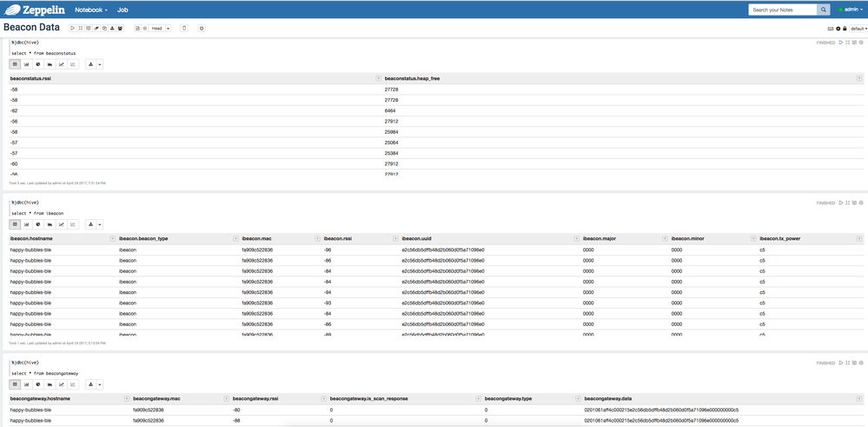Open the Head revision dropdown
Viewport: 868px width, 427px height.
(x=169, y=28)
